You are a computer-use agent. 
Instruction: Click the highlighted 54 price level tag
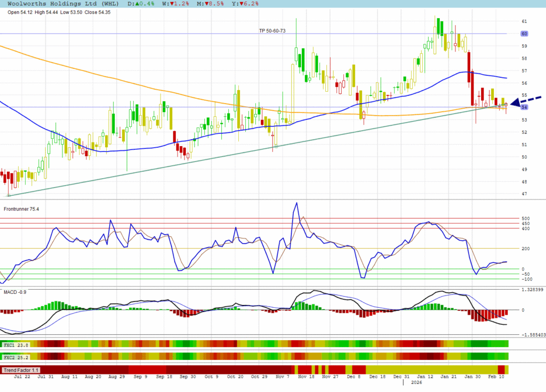coord(524,107)
